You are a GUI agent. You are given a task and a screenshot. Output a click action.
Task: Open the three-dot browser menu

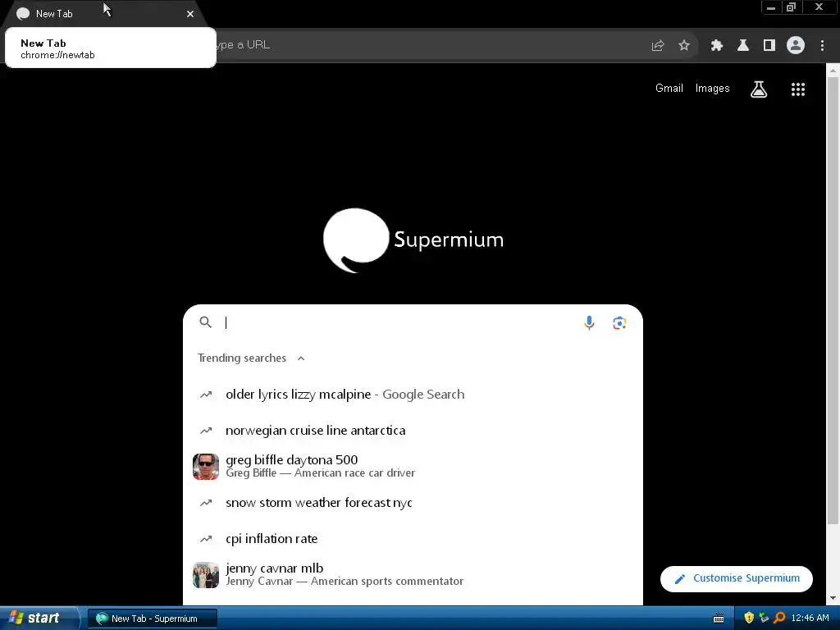tap(822, 46)
